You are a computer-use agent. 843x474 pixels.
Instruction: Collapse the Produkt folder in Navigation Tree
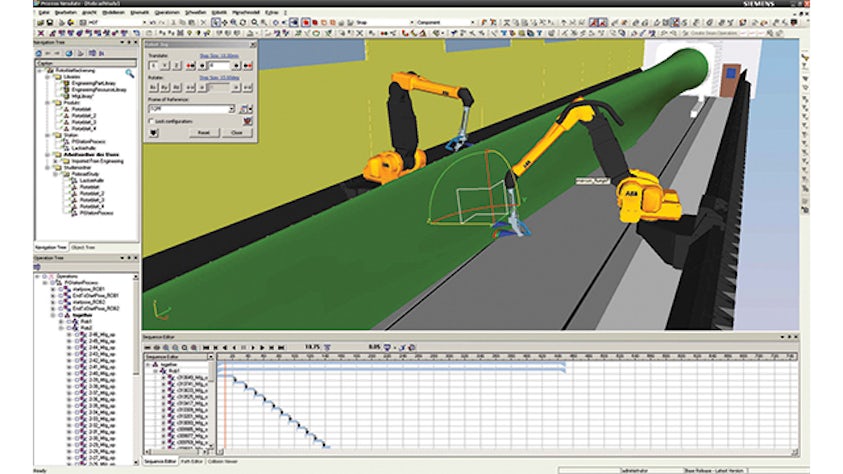coord(47,103)
